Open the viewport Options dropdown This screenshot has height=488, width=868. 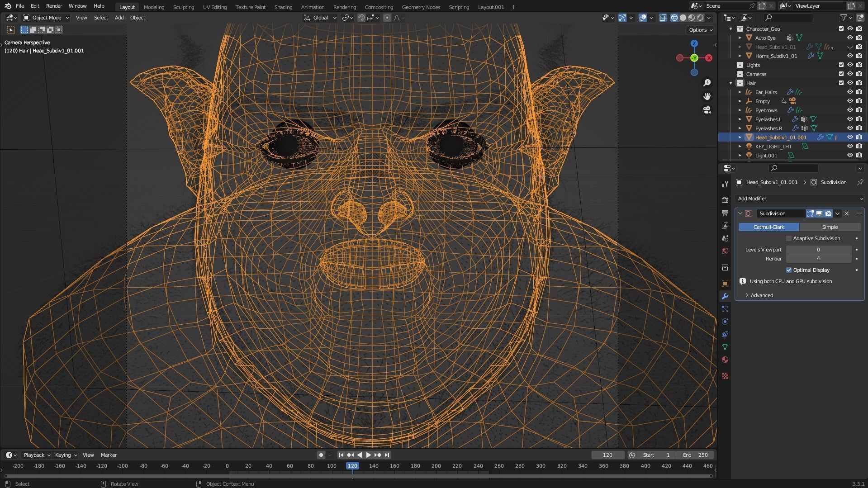pyautogui.click(x=701, y=30)
